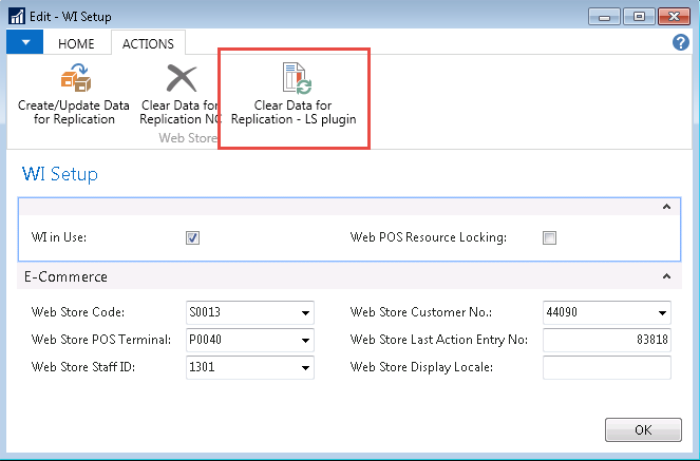Open the blue help question mark icon
The height and width of the screenshot is (461, 700).
[x=681, y=43]
